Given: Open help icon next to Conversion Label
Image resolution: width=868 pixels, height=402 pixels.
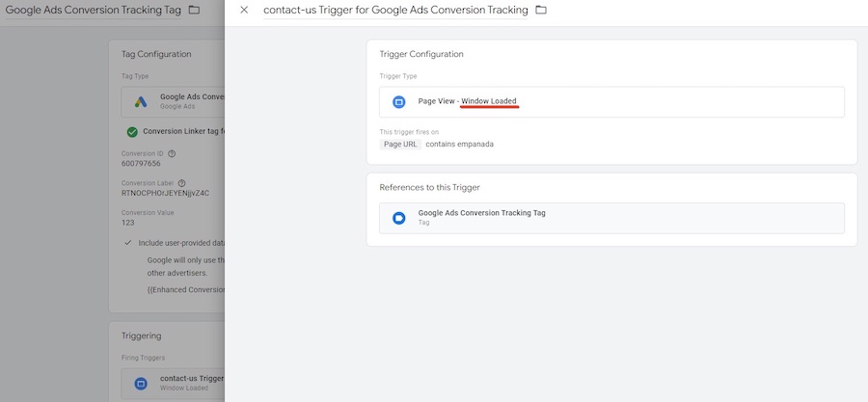Looking at the screenshot, I should 181,182.
